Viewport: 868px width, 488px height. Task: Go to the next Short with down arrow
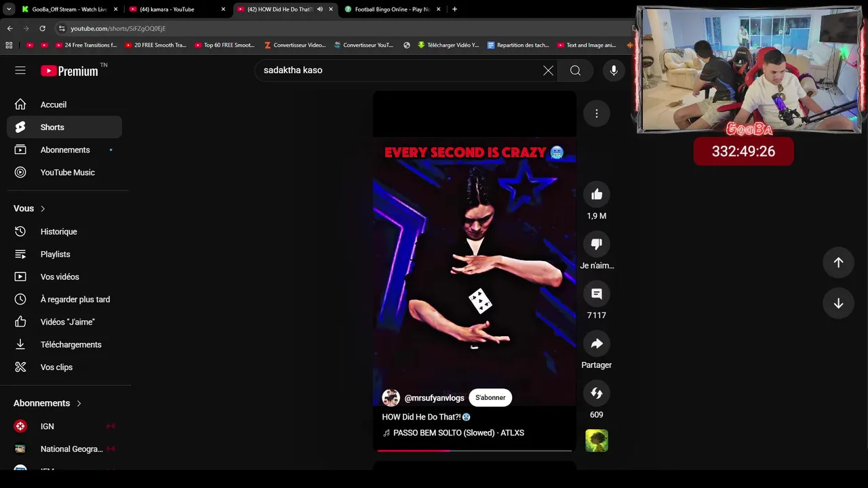tap(838, 303)
